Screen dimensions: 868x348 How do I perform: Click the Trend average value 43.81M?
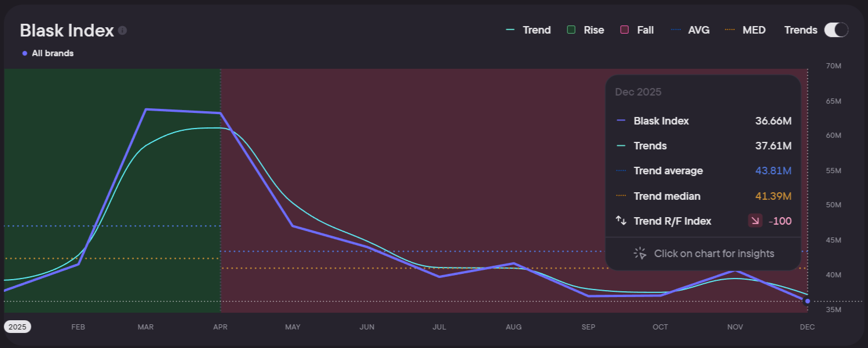773,171
